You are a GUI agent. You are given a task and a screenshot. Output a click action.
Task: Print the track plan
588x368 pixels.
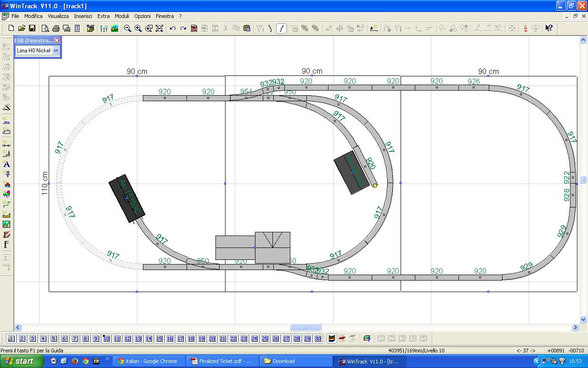click(x=56, y=29)
